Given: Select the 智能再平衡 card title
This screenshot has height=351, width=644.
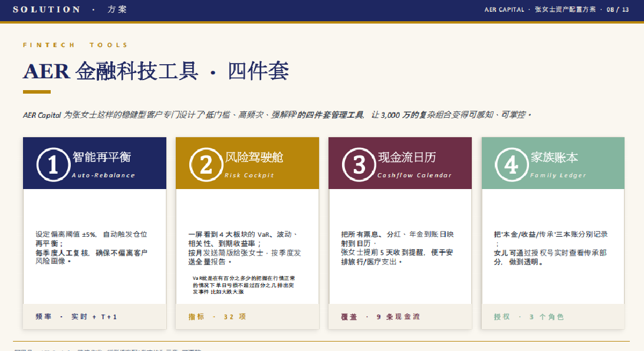Looking at the screenshot, I should pyautogui.click(x=102, y=157).
